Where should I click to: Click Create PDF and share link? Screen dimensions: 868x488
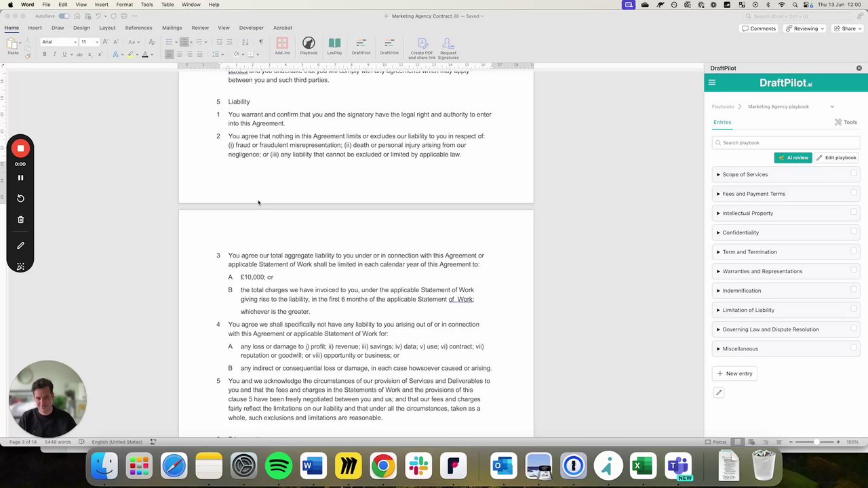(x=422, y=47)
